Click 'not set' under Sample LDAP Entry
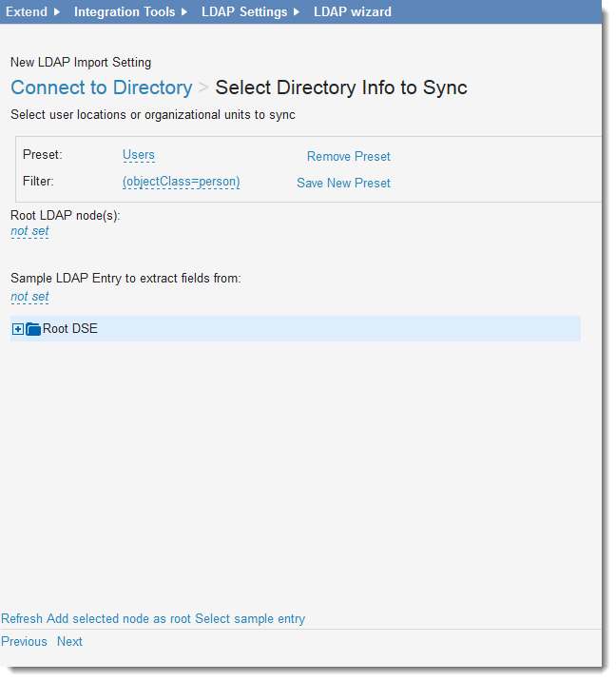 (29, 297)
